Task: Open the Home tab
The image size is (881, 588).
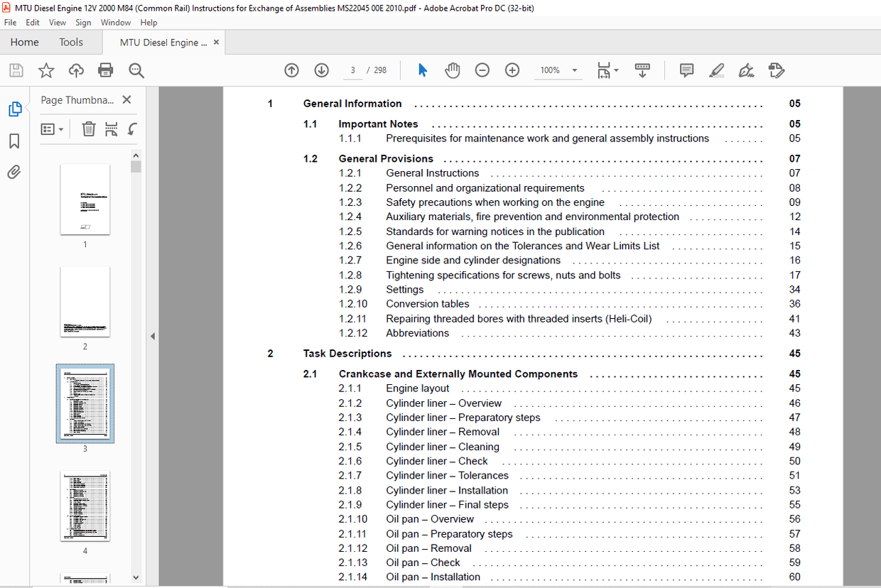Action: [x=25, y=43]
